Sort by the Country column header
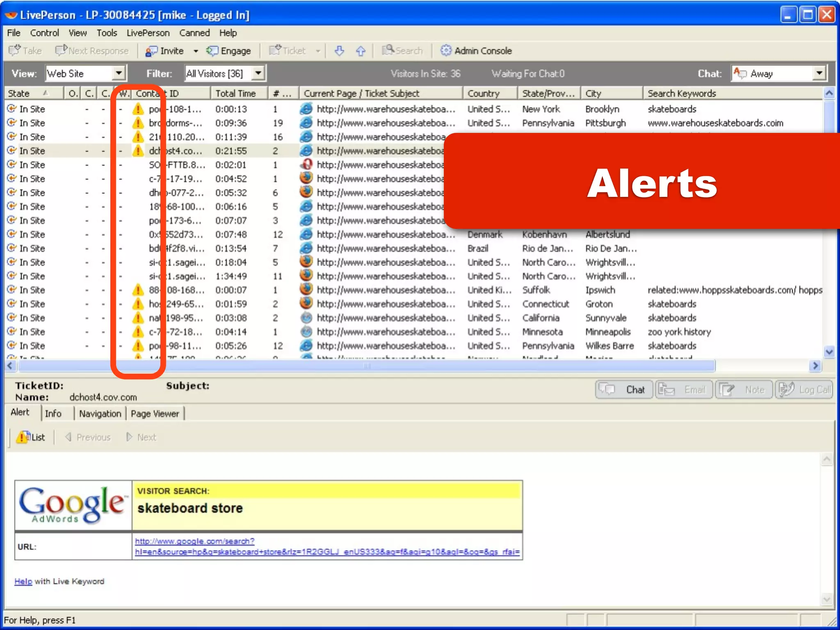 pyautogui.click(x=490, y=94)
